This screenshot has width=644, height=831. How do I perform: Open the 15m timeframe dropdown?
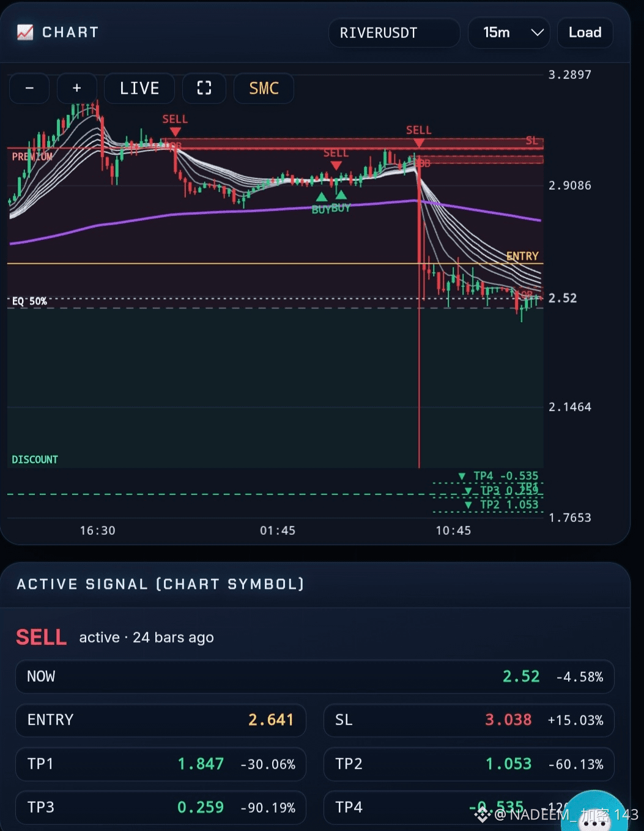coord(509,32)
